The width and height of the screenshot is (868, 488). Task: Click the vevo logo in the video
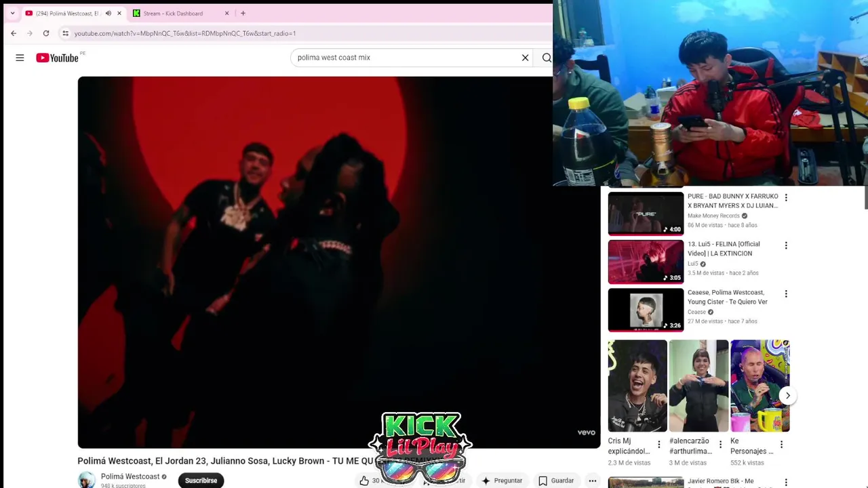click(586, 432)
